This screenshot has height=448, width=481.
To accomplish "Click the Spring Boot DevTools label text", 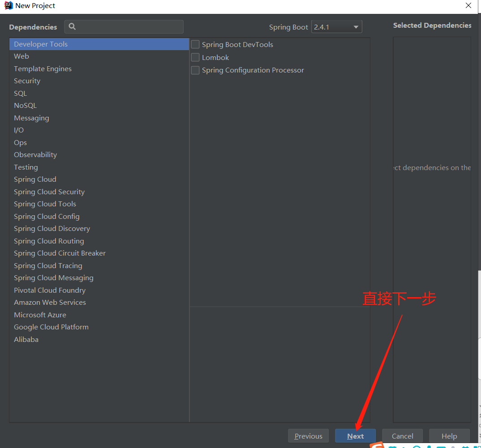I will [x=237, y=45].
